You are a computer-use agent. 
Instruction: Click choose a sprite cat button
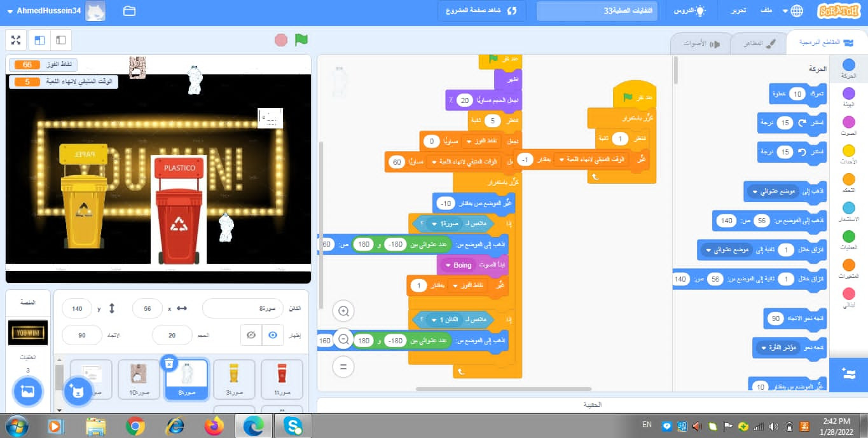78,392
